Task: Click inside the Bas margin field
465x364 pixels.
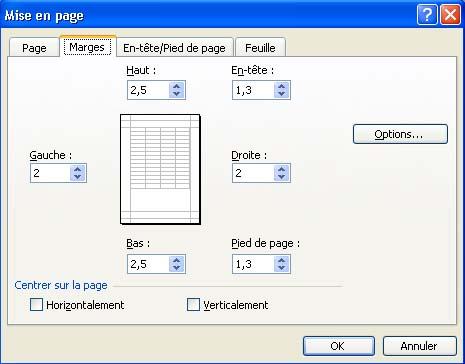Action: (x=148, y=264)
